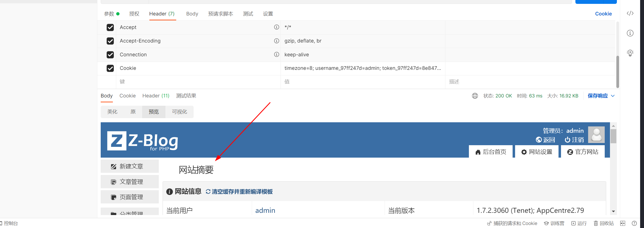Open 运行 runner in status bar
Screen dimensions: 644x228
tap(579, 223)
